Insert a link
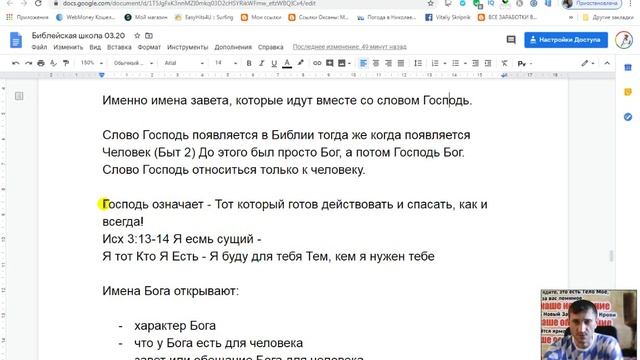Viewport: 640px width, 360px height. point(317,63)
